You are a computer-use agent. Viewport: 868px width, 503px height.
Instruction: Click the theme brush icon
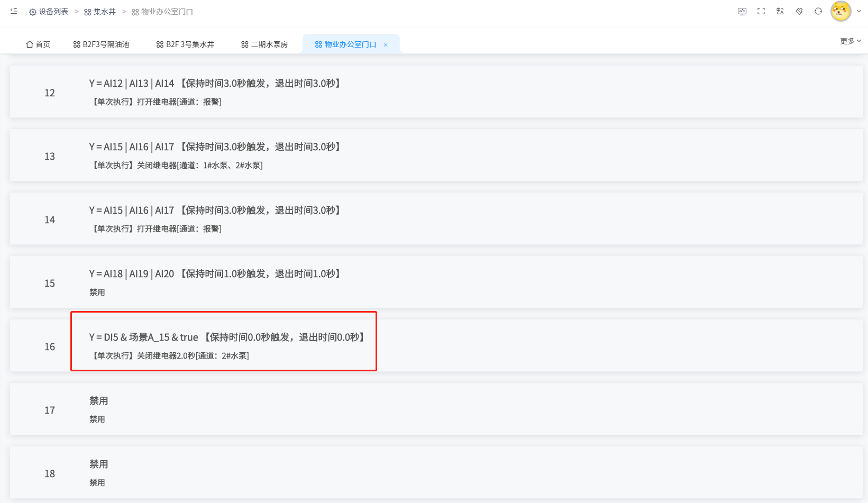(799, 11)
